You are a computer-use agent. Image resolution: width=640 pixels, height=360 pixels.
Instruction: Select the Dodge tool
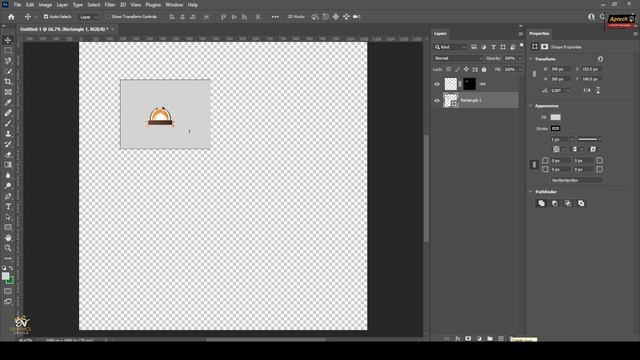[x=8, y=186]
